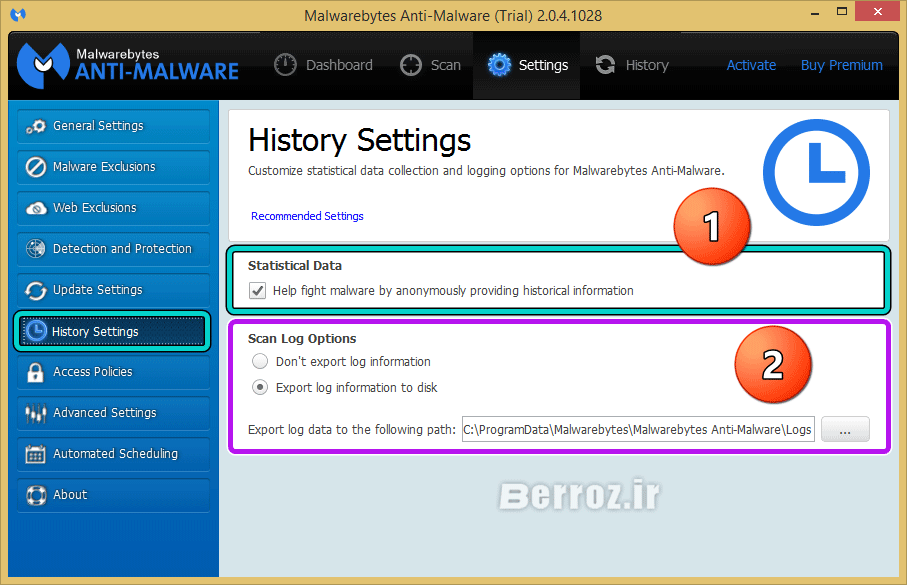Uncheck the anonymous historical information checkbox
Image resolution: width=907 pixels, height=585 pixels.
click(x=257, y=291)
